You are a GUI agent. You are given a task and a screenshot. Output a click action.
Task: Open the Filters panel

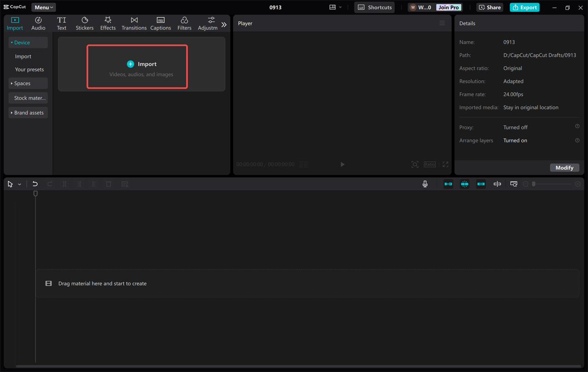(184, 23)
